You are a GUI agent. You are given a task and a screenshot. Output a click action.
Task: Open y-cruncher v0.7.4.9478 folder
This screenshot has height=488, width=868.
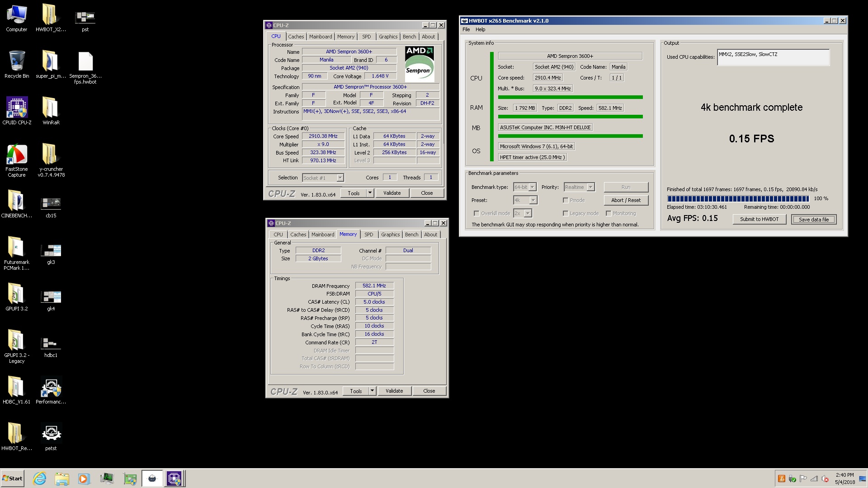pyautogui.click(x=51, y=160)
